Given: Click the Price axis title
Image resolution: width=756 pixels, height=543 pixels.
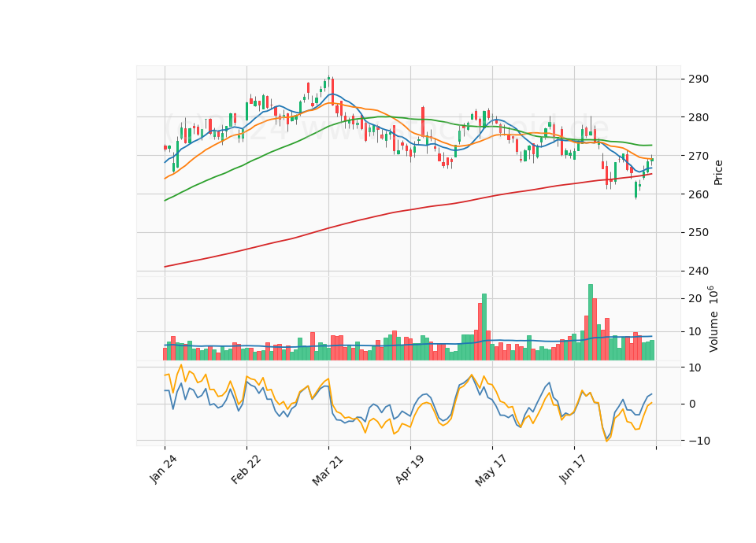Looking at the screenshot, I should [x=718, y=173].
